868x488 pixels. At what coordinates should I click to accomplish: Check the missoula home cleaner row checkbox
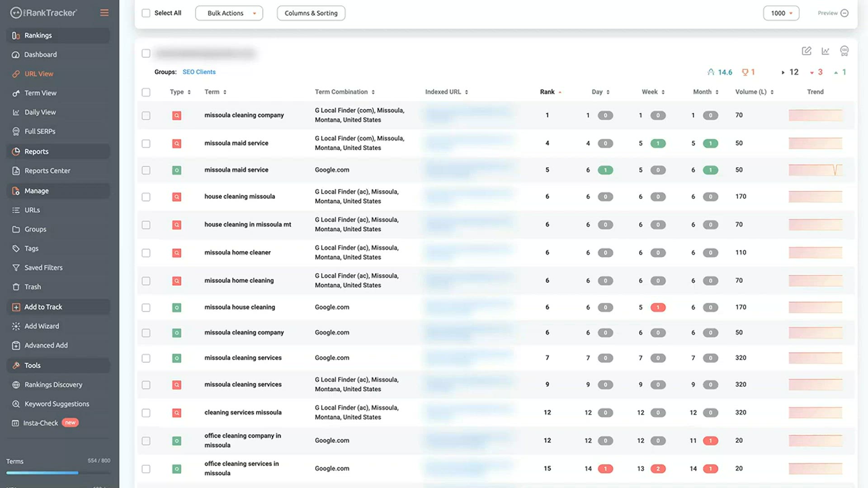146,253
